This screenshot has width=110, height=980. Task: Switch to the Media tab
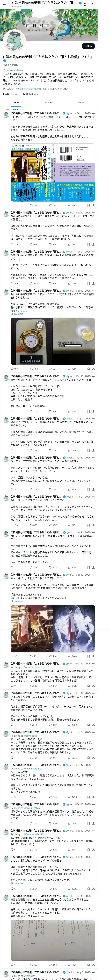point(81,102)
